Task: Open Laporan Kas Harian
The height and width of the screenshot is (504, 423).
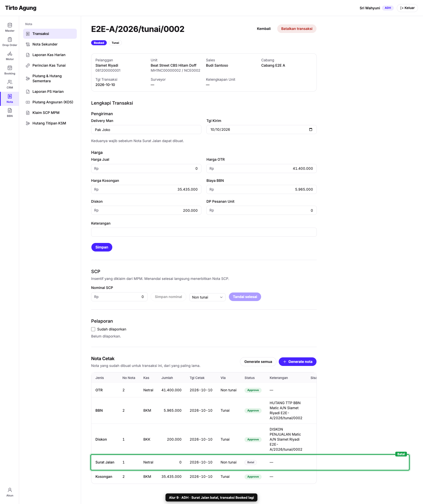Action: tap(50, 55)
